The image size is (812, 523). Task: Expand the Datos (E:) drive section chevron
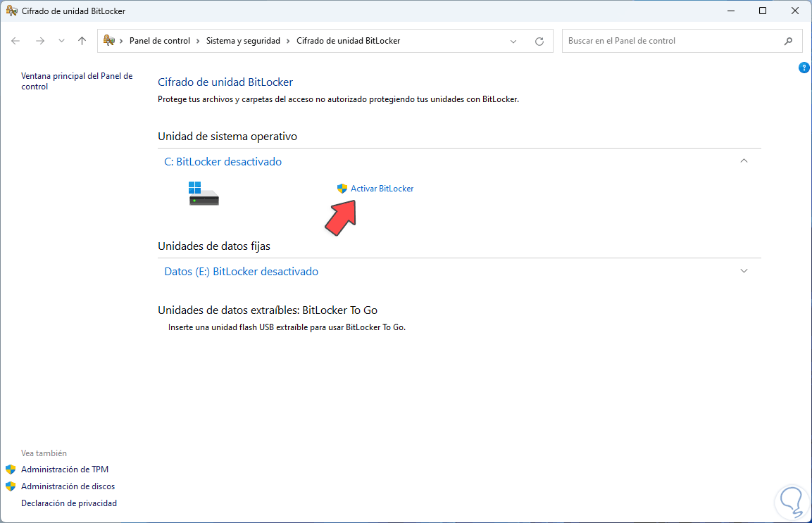tap(744, 271)
